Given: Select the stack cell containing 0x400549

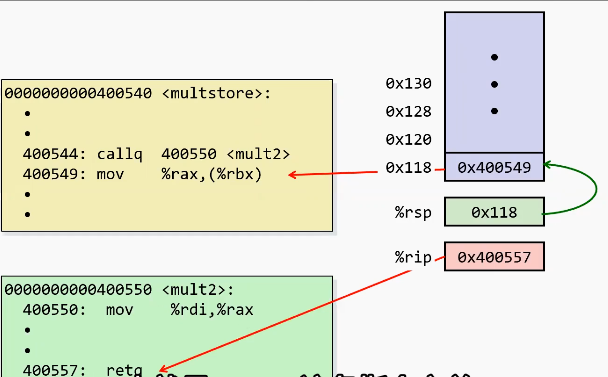Looking at the screenshot, I should tap(494, 167).
